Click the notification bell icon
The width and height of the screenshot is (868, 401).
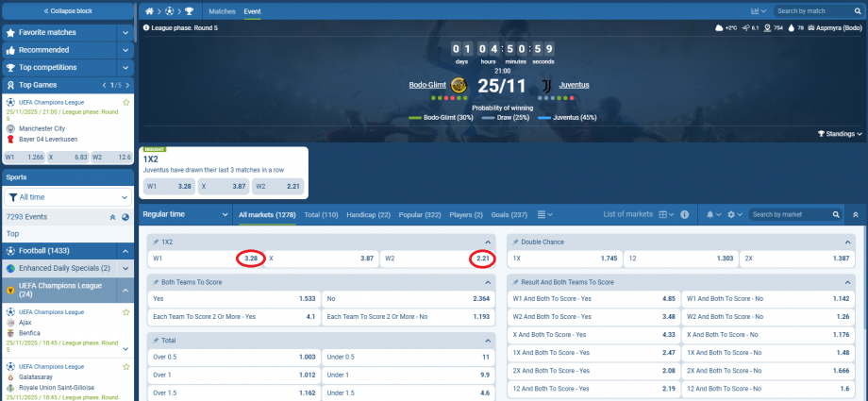pyautogui.click(x=709, y=215)
